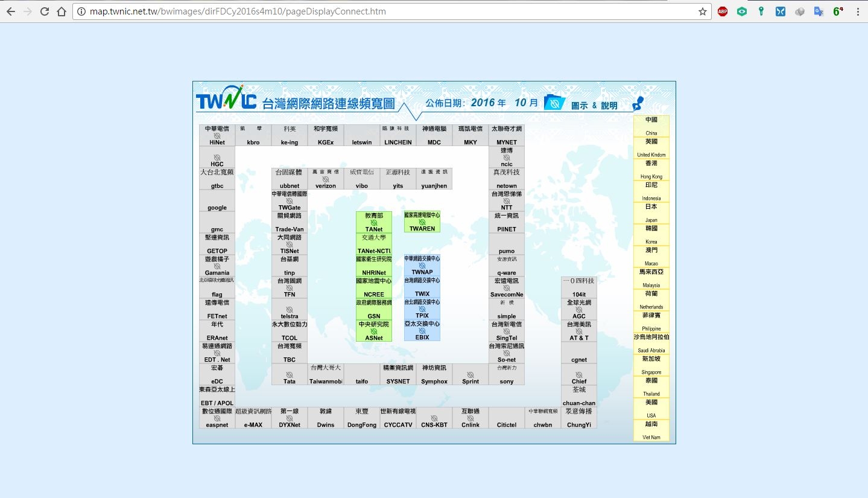Screen dimensions: 868x498
Task: Select the Malaysia country cell
Action: [651, 278]
